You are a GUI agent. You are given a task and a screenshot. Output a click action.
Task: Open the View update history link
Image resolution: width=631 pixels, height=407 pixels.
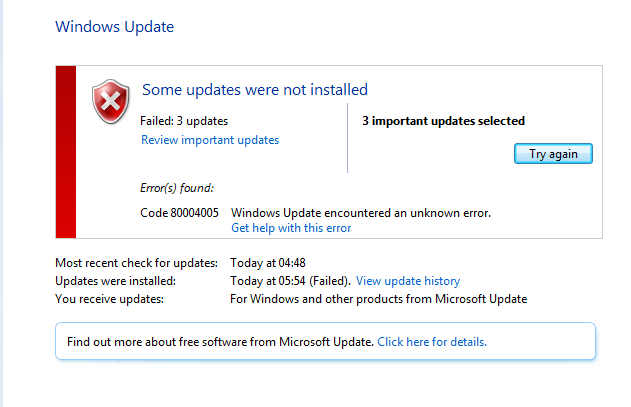(x=408, y=281)
